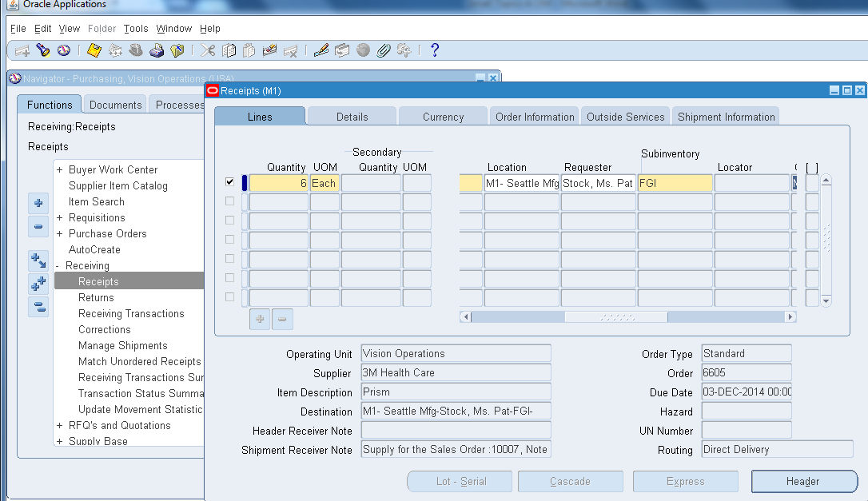The image size is (868, 501).
Task: Click the Close Form folder icon
Action: pos(177,50)
